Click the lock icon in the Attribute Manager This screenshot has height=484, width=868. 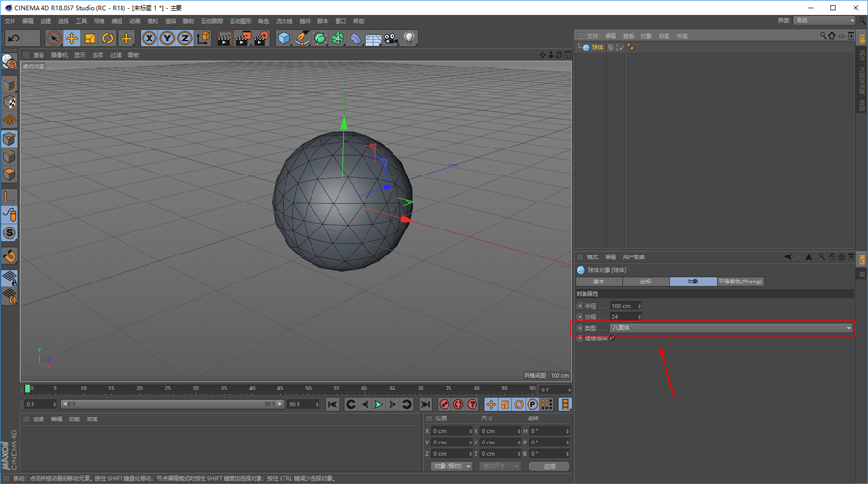point(832,257)
